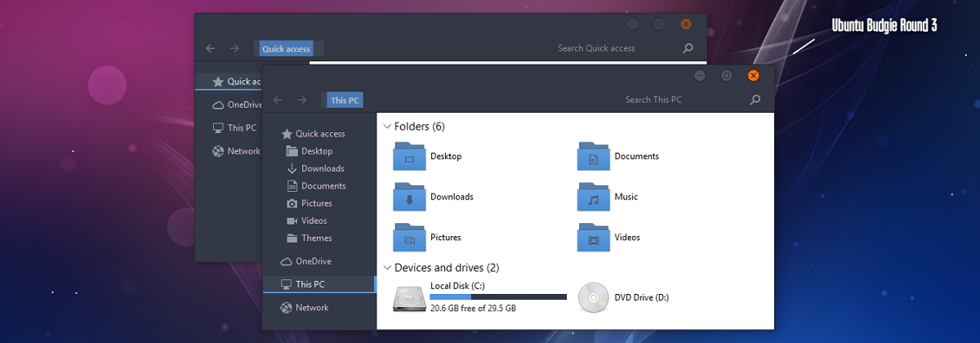
Task: Click OneDrive cloud icon in front sidebar
Action: click(x=287, y=261)
